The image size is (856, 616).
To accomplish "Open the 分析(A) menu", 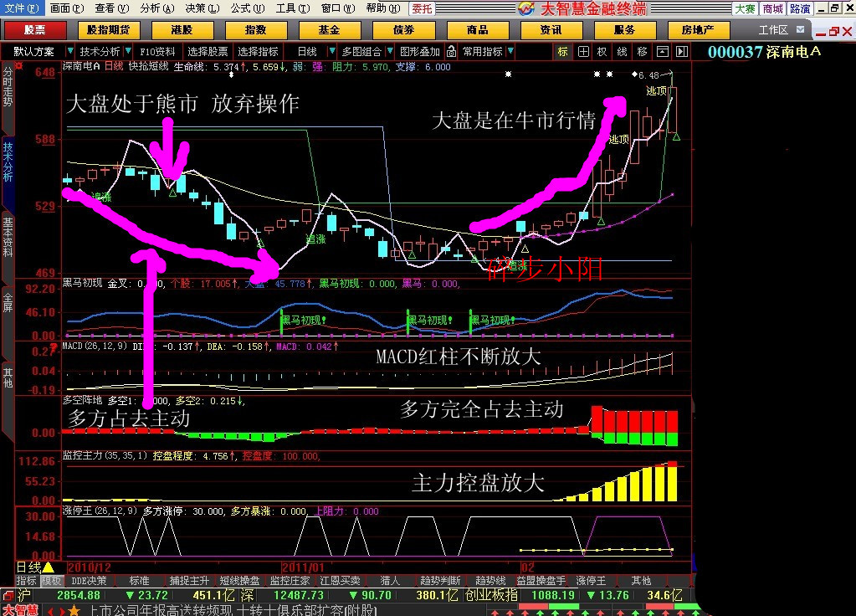I will point(157,8).
